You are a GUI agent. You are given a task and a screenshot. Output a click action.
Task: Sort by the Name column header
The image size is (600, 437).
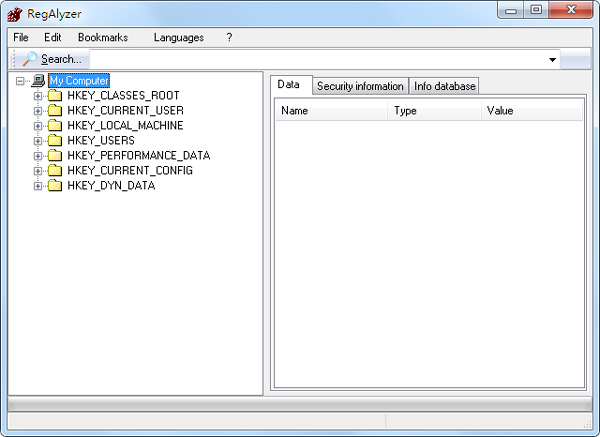[331, 111]
